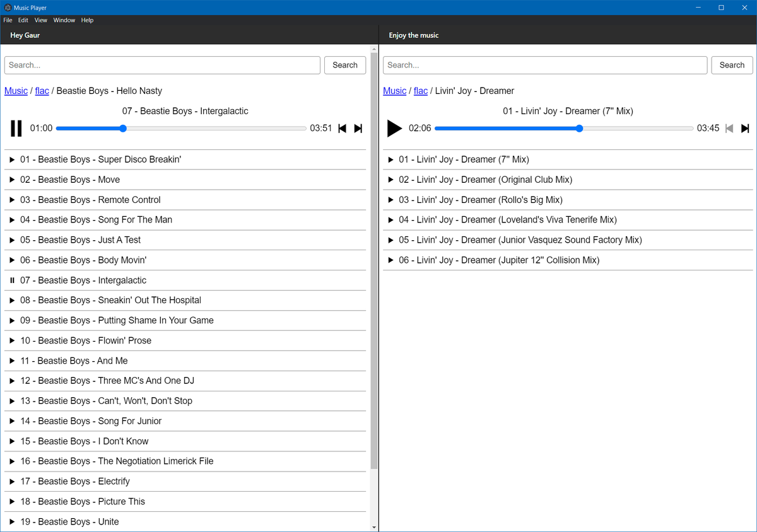The height and width of the screenshot is (532, 757).
Task: Open the Edit menu
Action: pyautogui.click(x=23, y=20)
